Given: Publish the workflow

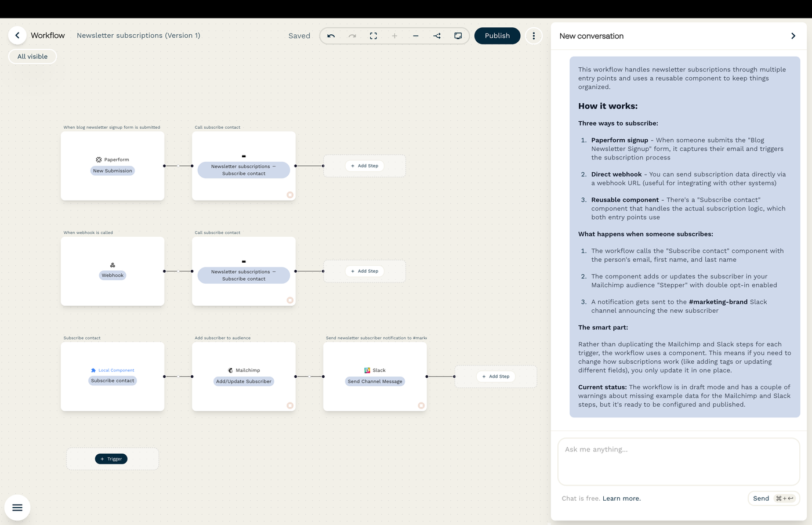Looking at the screenshot, I should pyautogui.click(x=497, y=36).
